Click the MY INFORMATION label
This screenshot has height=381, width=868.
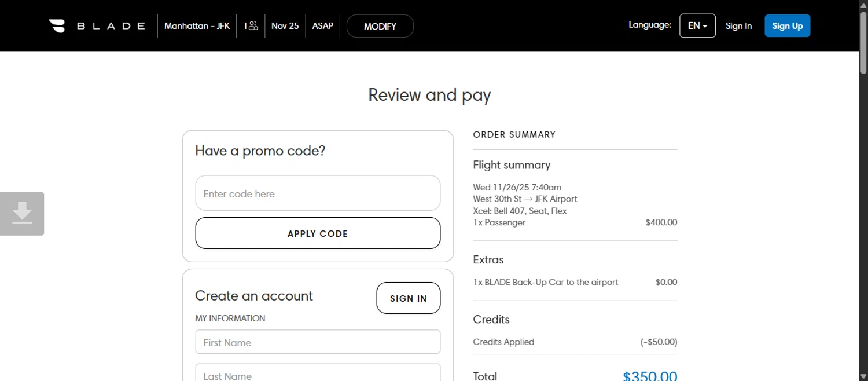point(230,318)
